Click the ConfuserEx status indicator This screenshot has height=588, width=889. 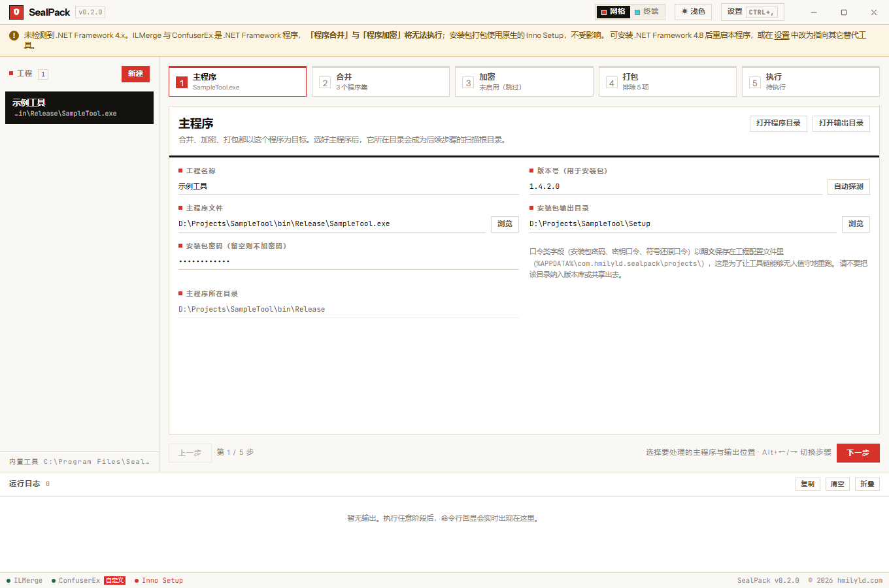76,581
